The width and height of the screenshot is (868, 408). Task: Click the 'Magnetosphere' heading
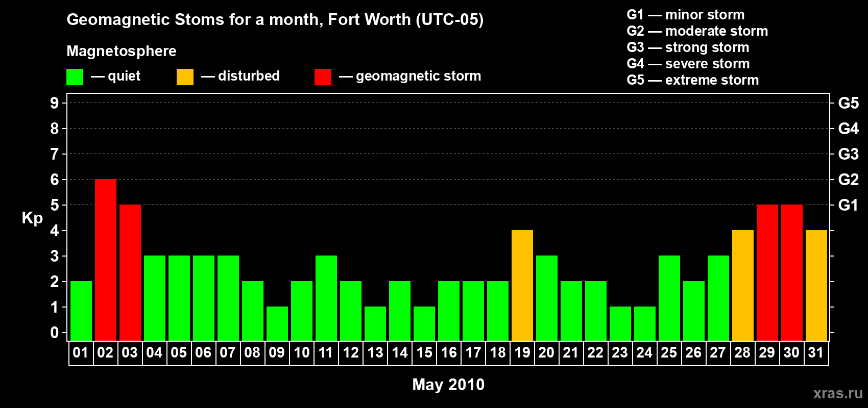pos(122,51)
